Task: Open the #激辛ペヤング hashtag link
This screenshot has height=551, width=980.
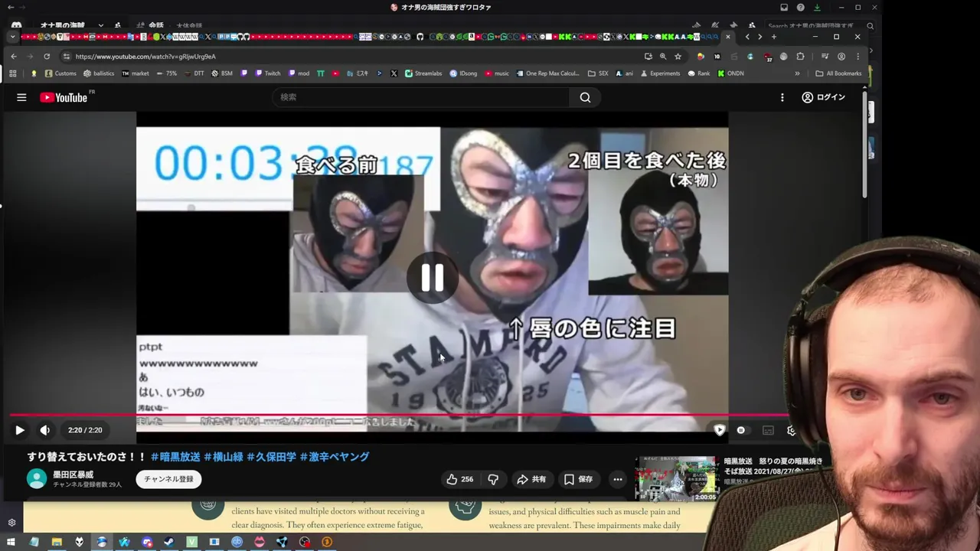Action: click(x=335, y=457)
